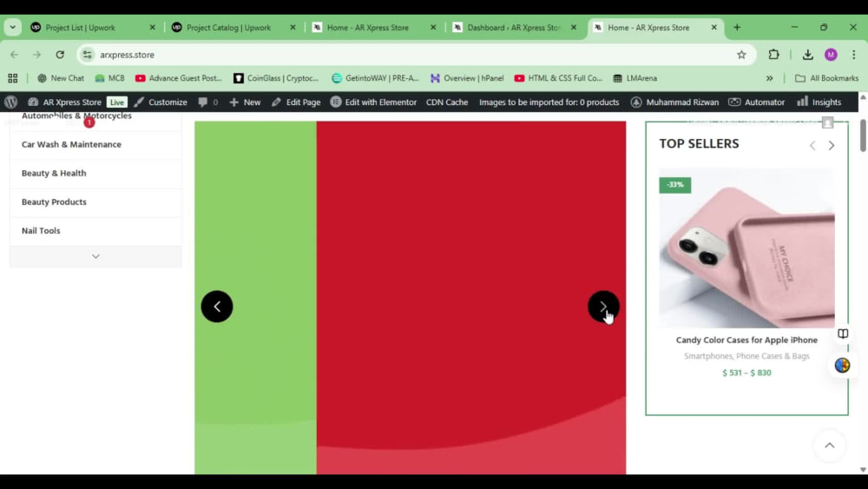Switch to the Dashboard AR Xpress Store tab

(x=514, y=27)
